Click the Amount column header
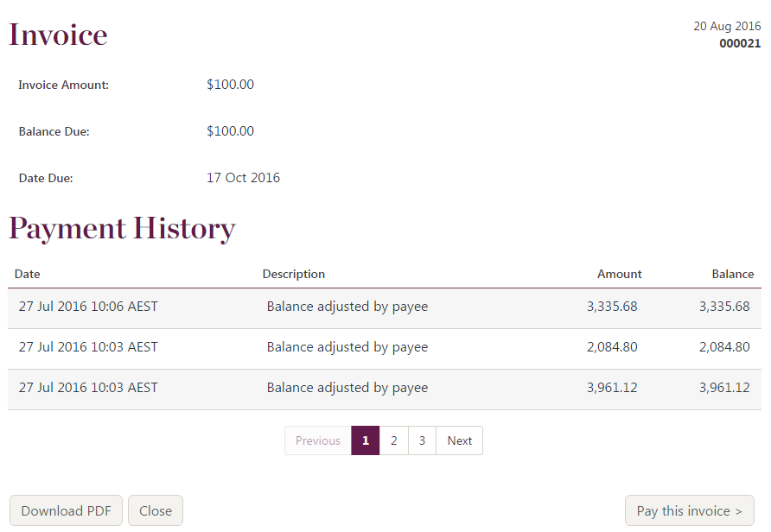The width and height of the screenshot is (771, 532). 619,274
